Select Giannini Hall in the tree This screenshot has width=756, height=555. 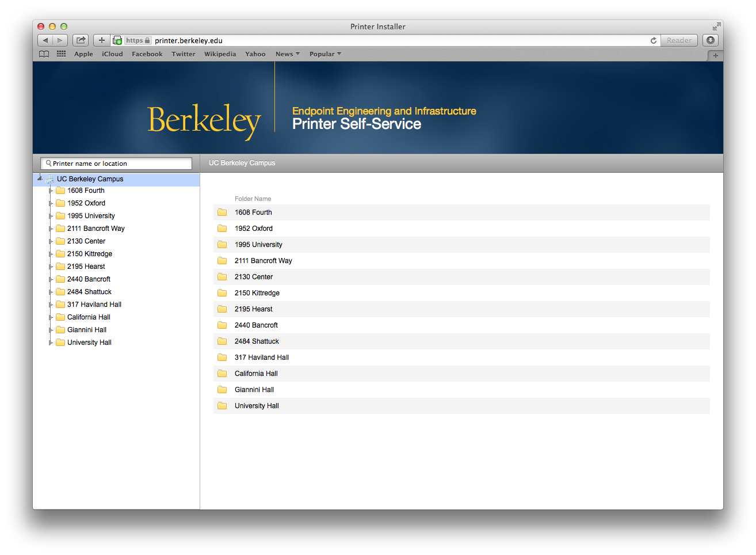click(87, 330)
